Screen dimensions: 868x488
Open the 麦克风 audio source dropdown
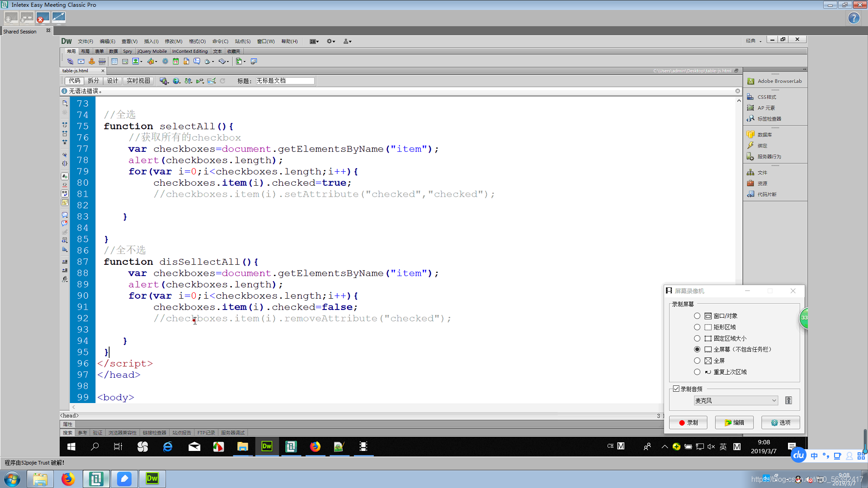pos(736,400)
